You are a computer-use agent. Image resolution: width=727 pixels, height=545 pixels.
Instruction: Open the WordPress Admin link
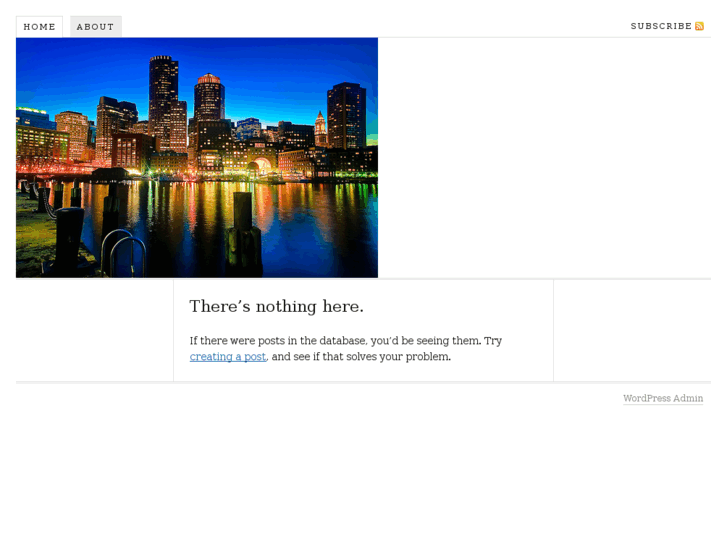[x=663, y=398]
